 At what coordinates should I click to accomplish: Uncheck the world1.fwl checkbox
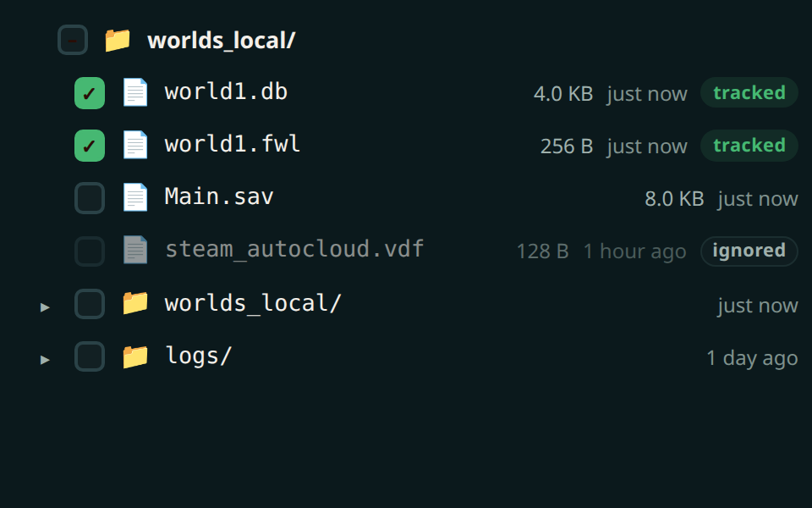pos(90,146)
